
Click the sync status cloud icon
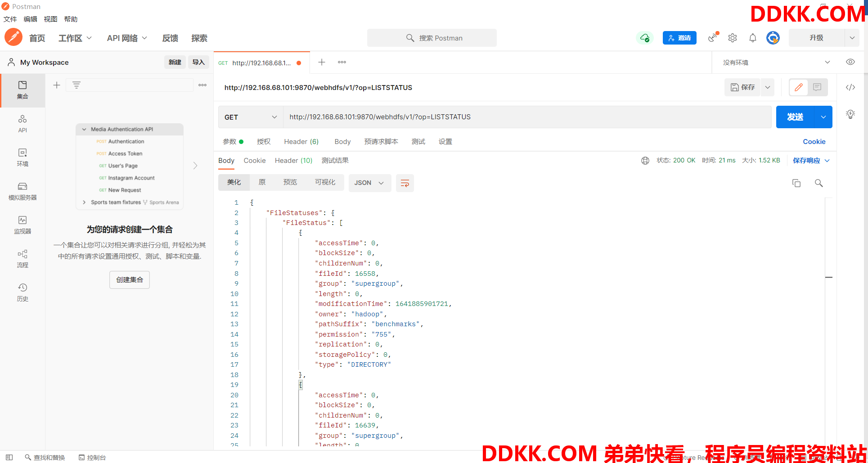click(x=645, y=38)
